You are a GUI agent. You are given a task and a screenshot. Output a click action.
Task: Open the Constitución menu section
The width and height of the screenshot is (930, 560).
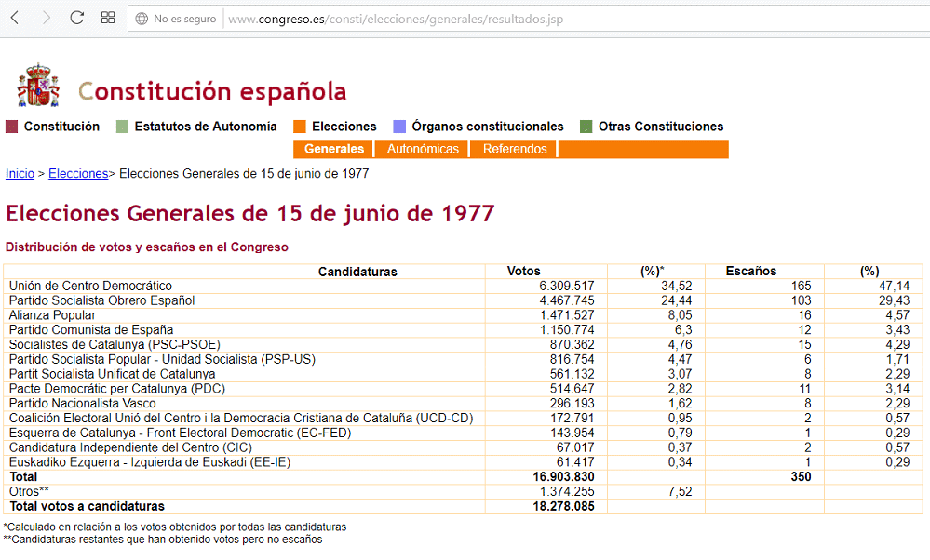click(61, 127)
